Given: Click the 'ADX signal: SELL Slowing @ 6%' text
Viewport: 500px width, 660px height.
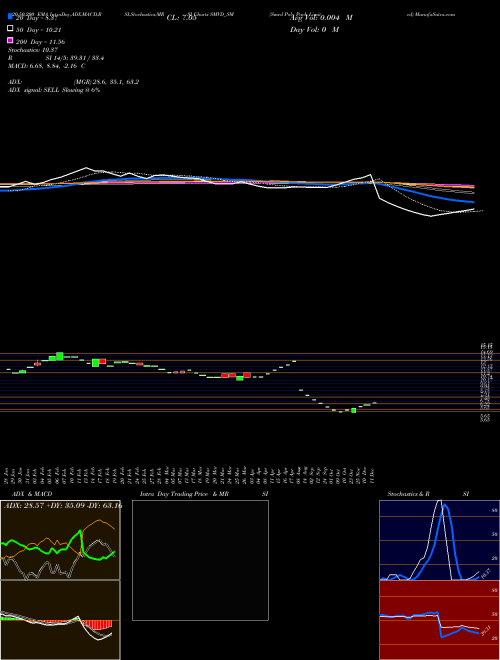Looking at the screenshot, I should click(x=54, y=90).
